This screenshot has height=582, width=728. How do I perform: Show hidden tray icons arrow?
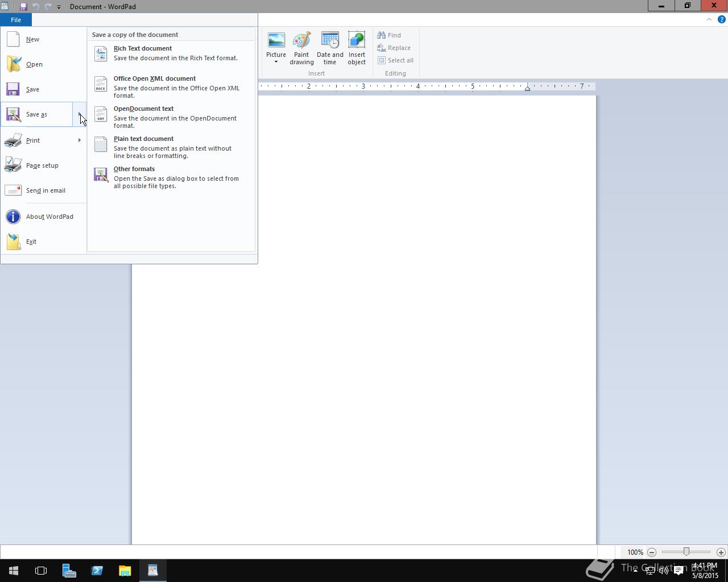[x=636, y=571]
